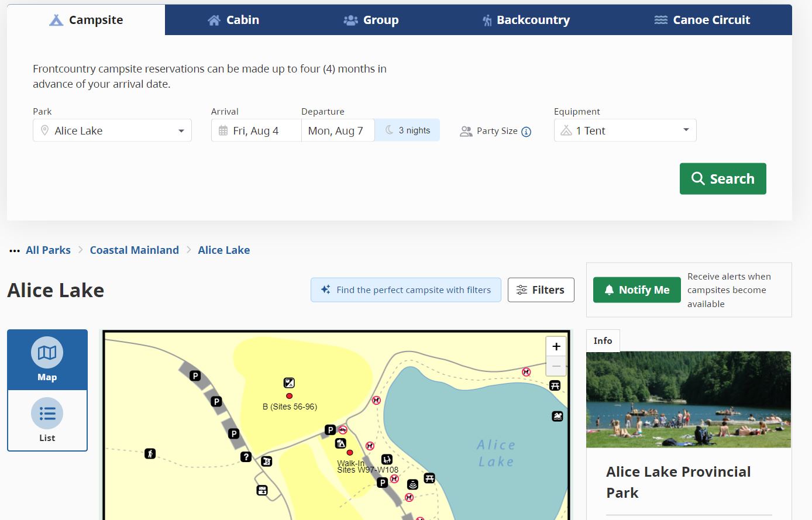
Task: Click the Notify Me button
Action: [636, 290]
